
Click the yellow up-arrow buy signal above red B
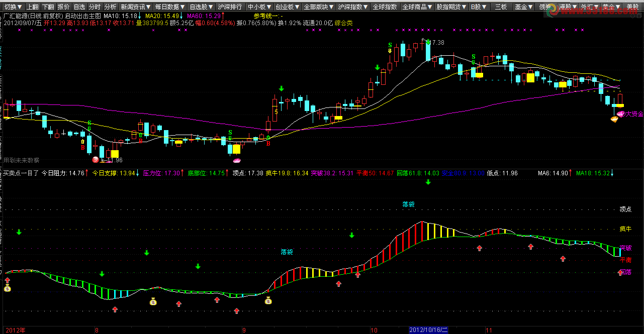coord(83,142)
